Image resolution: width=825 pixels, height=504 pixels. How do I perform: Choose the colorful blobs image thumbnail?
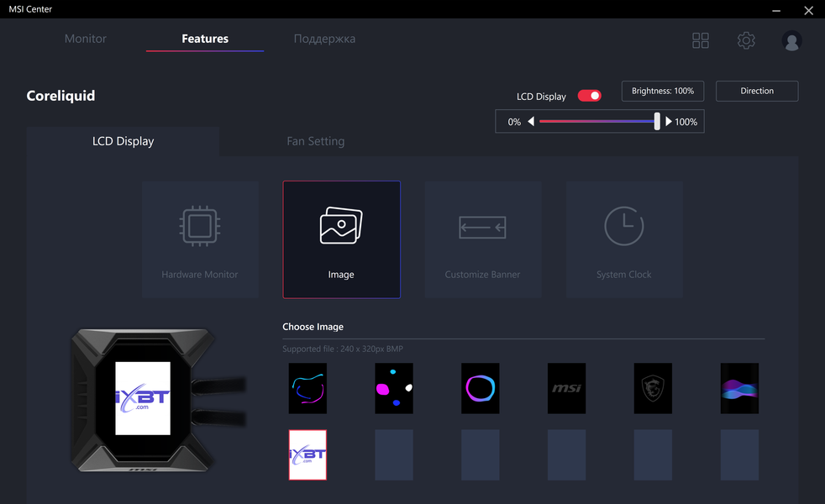pos(394,388)
